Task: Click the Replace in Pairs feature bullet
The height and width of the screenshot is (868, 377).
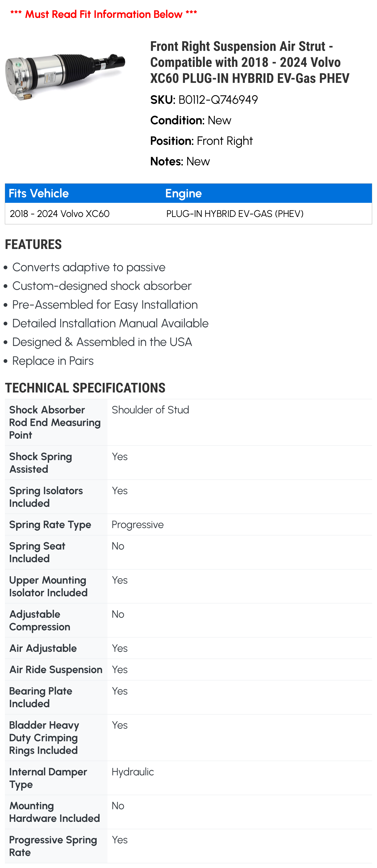Action: pos(53,361)
